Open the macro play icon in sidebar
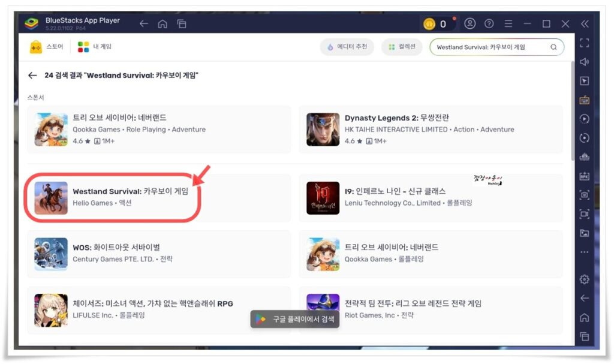 pyautogui.click(x=584, y=119)
